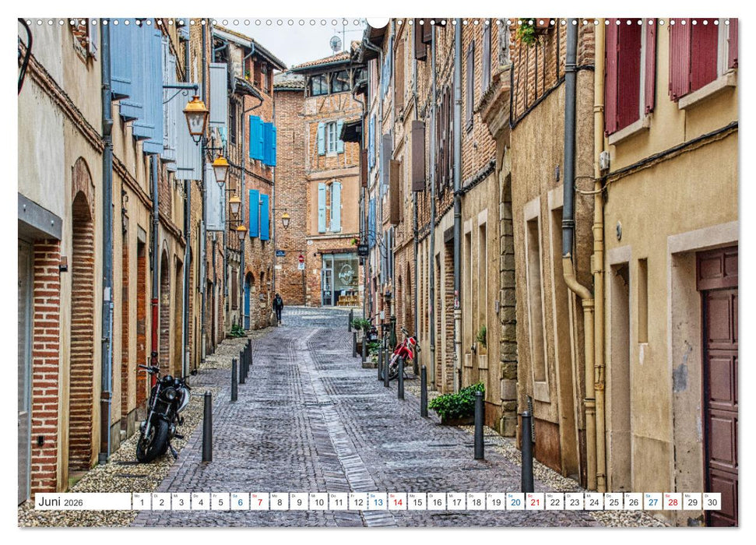Select the red Sunday 21

(x=534, y=503)
